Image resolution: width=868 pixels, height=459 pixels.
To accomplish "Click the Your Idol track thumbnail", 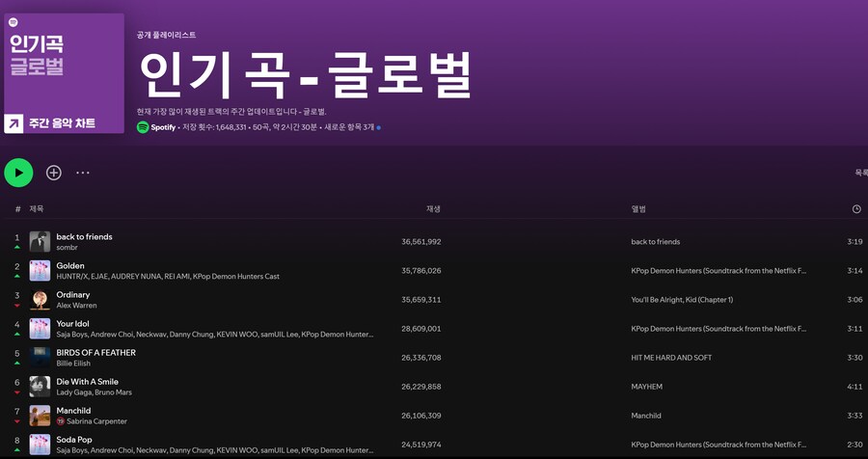I will pyautogui.click(x=40, y=329).
